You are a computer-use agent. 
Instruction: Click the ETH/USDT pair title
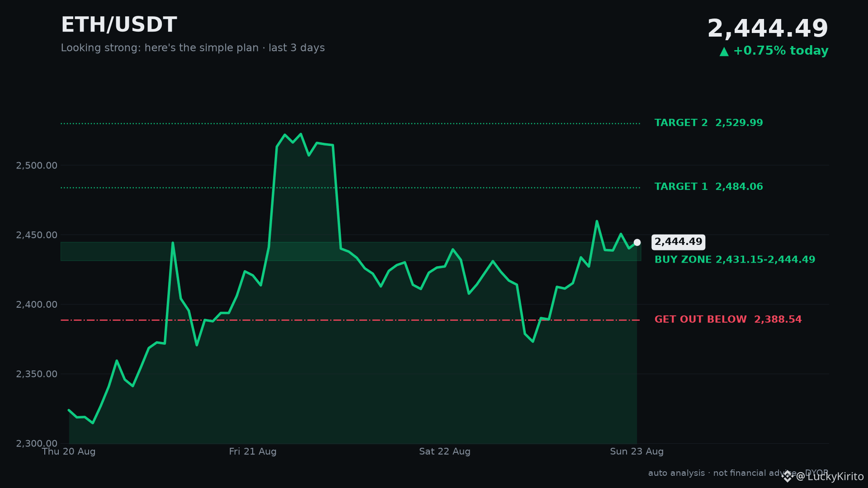click(119, 25)
